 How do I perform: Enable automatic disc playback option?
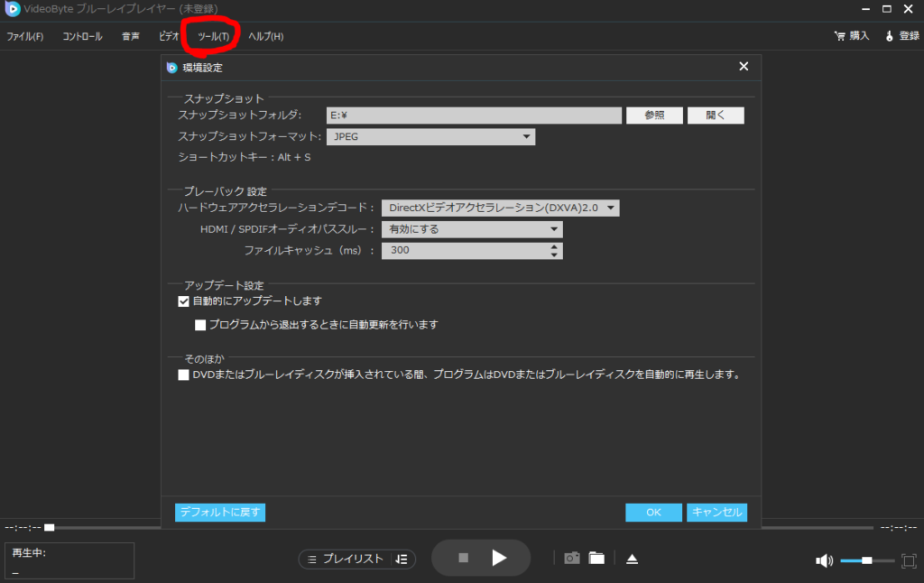click(182, 374)
